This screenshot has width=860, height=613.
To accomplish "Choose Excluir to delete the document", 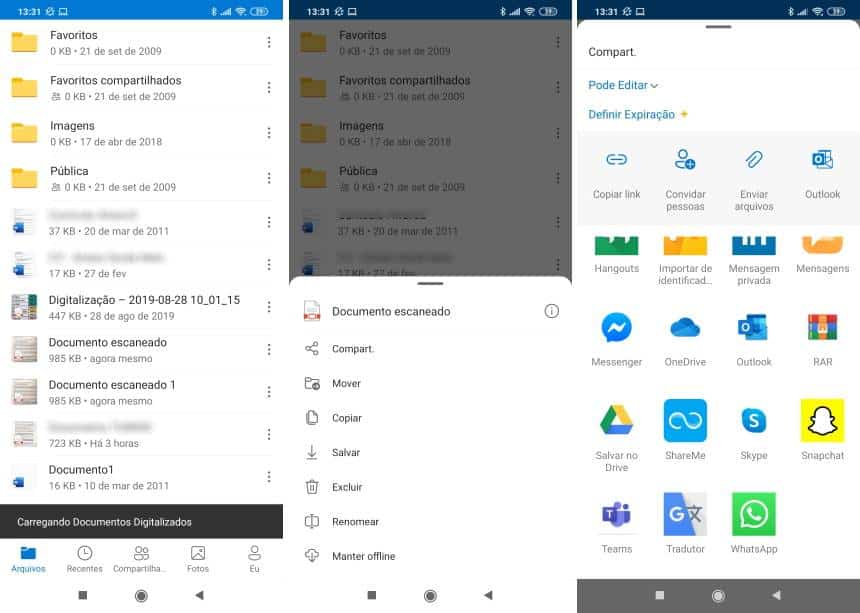I will pyautogui.click(x=431, y=487).
